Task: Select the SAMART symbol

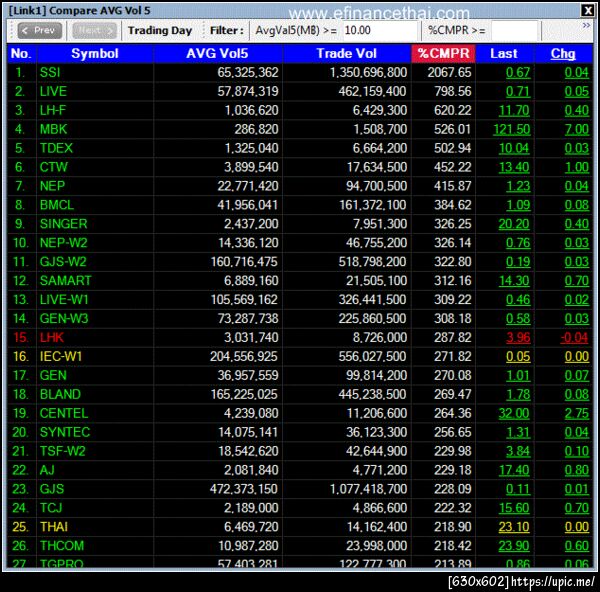Action: [x=65, y=281]
